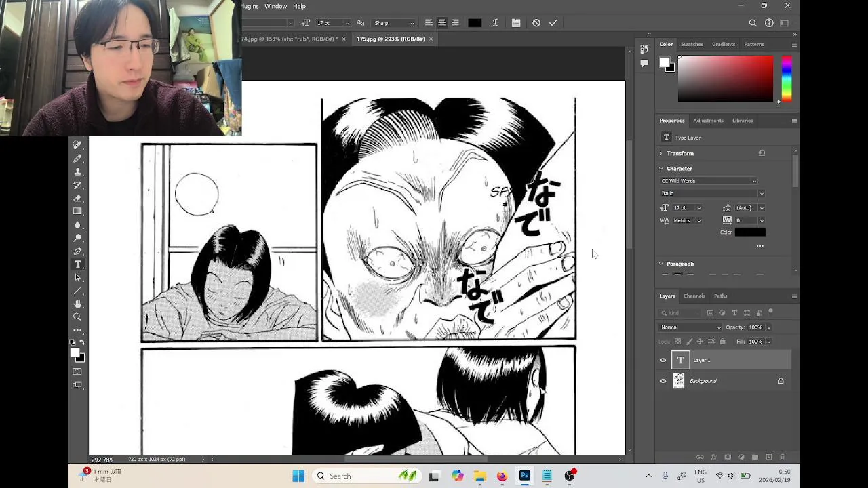This screenshot has height=488, width=868.
Task: Select the Hand tool
Action: 77,304
